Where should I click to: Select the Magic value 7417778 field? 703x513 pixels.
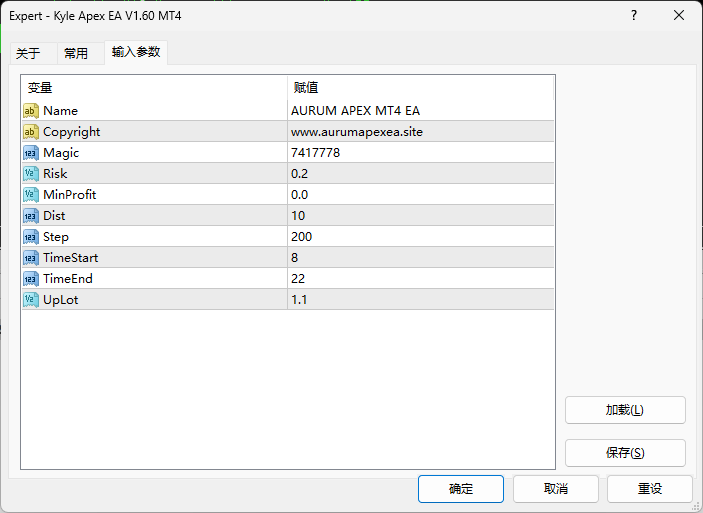(x=420, y=153)
